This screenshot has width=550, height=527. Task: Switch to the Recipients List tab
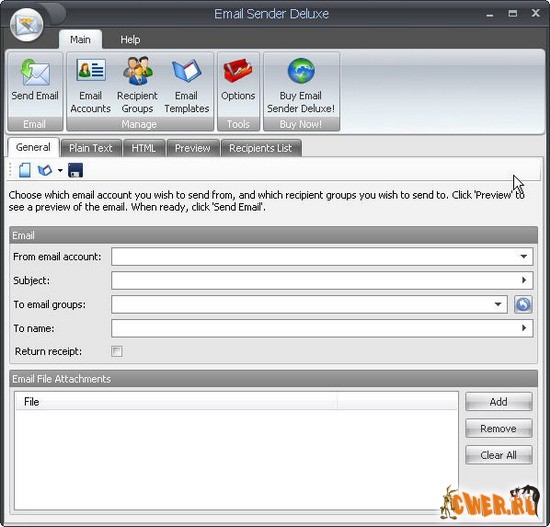261,148
